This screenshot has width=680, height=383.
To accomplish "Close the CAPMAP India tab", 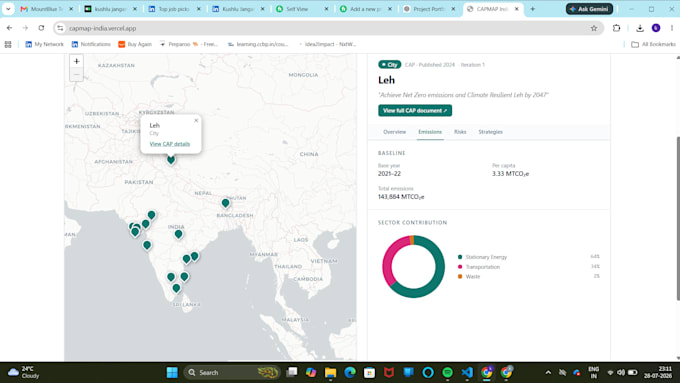I will tap(517, 9).
